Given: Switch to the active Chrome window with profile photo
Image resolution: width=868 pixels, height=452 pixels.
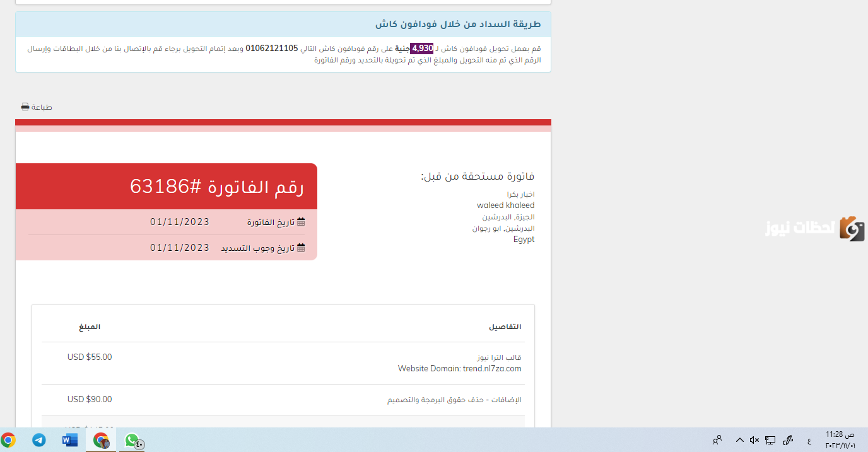Looking at the screenshot, I should pyautogui.click(x=101, y=440).
